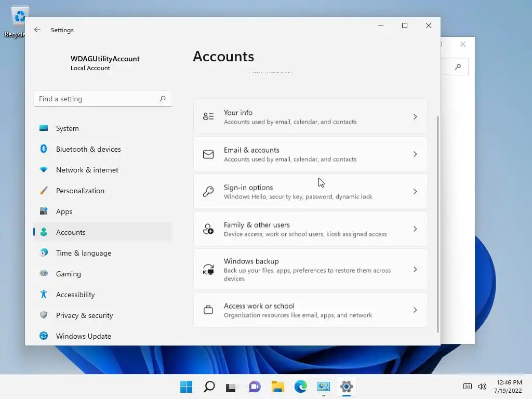Image resolution: width=532 pixels, height=399 pixels.
Task: Open the Family & other users row
Action: pos(311,229)
